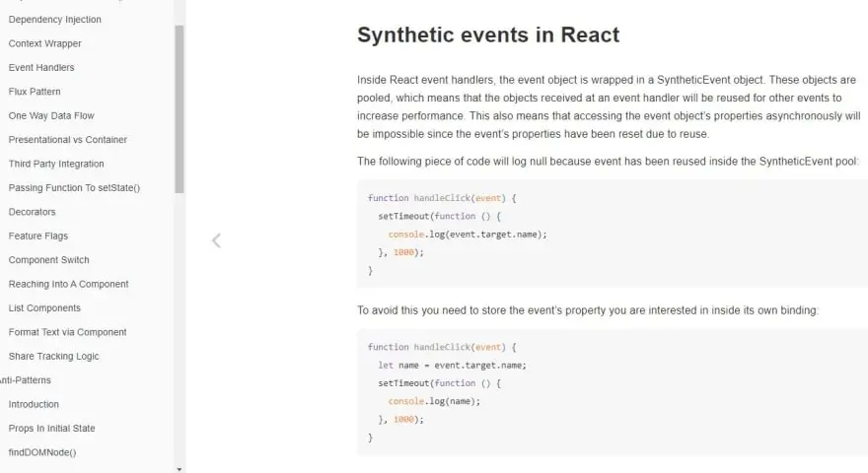Open the Dependency Injection page
Image resolution: width=868 pixels, height=473 pixels.
[x=54, y=20]
